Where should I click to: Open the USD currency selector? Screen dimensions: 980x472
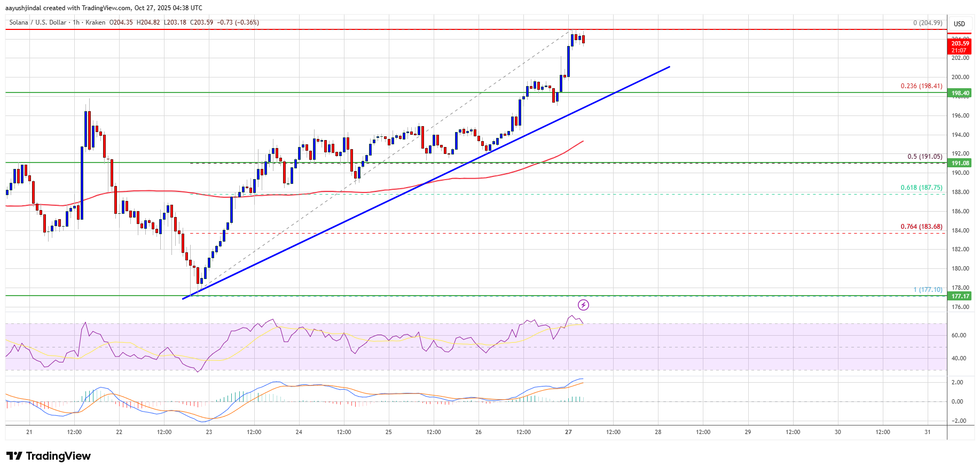pos(959,24)
